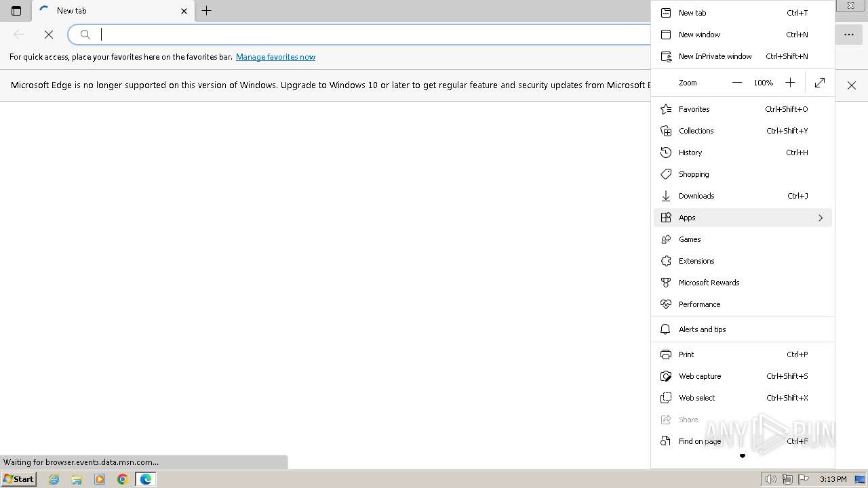The height and width of the screenshot is (488, 868).
Task: Choose New tab from the menu
Action: 743,13
